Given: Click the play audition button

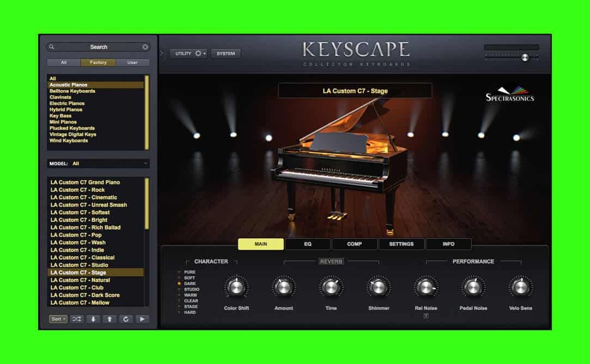Looking at the screenshot, I should (142, 319).
